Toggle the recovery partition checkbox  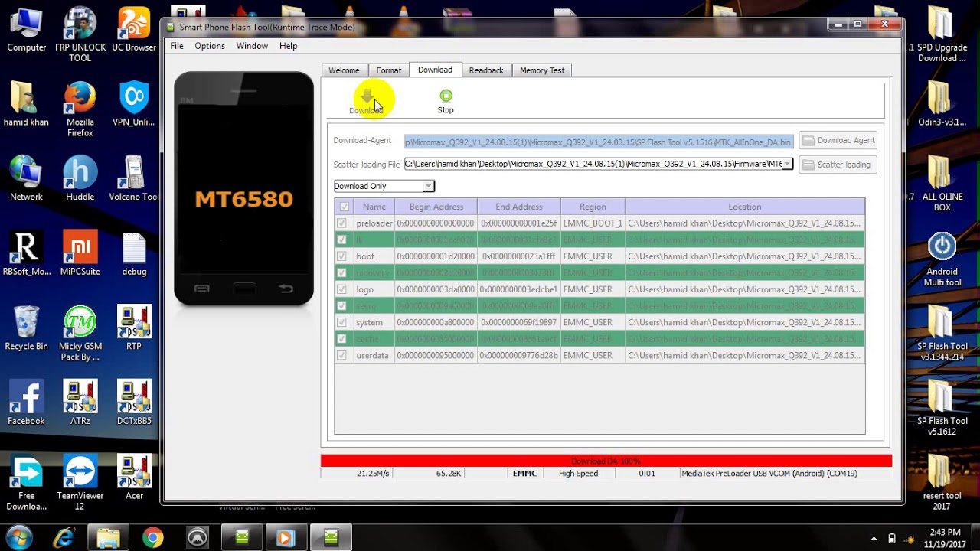pyautogui.click(x=341, y=272)
